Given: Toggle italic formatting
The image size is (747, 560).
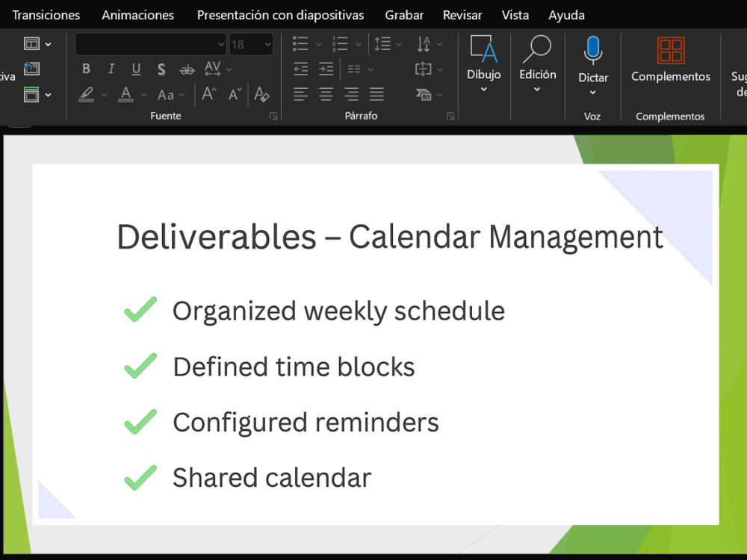Looking at the screenshot, I should [x=111, y=69].
